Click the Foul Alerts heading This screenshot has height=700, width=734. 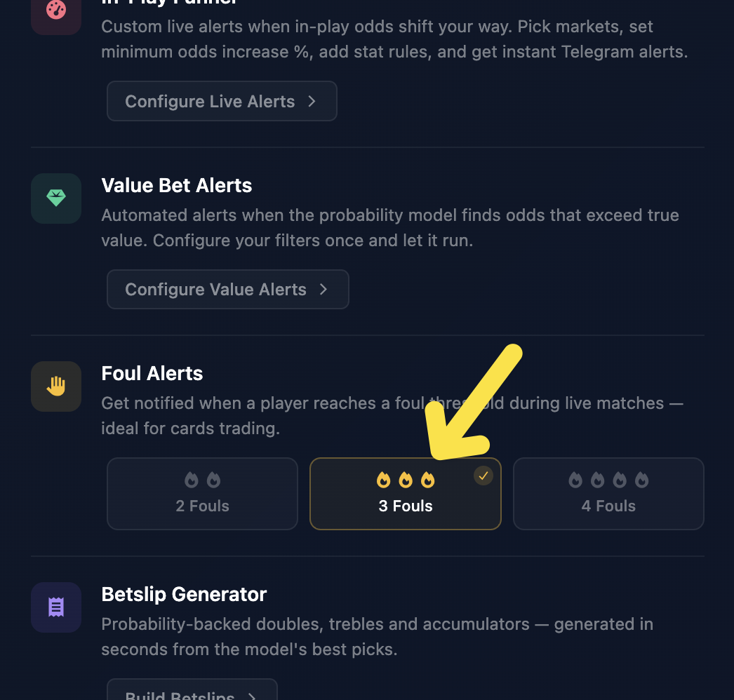[152, 373]
